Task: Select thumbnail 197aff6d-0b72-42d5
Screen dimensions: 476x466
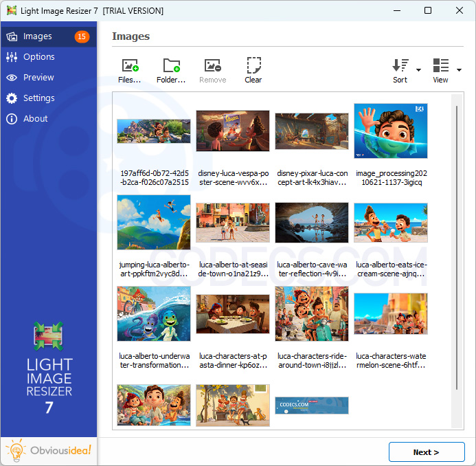Action: 154,131
